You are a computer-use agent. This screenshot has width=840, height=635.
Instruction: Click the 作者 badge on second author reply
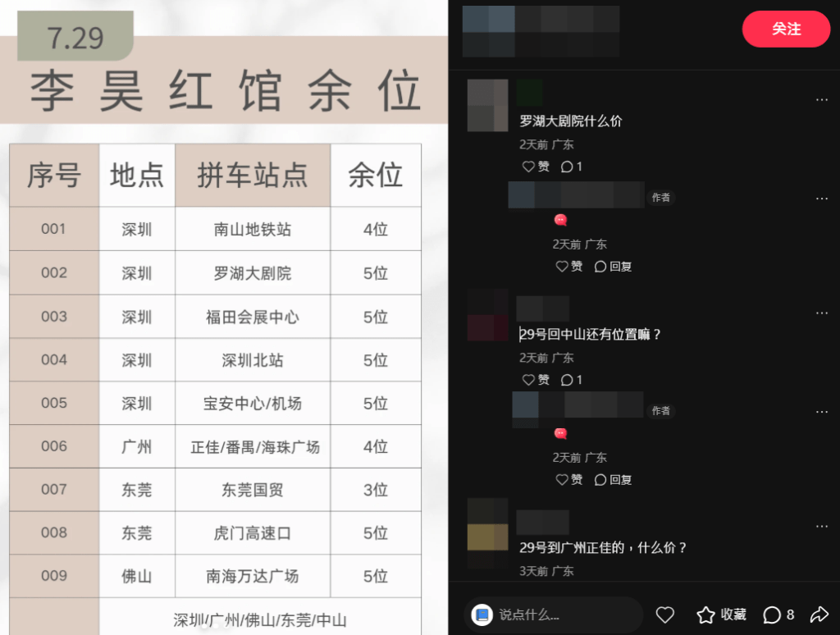tap(660, 411)
